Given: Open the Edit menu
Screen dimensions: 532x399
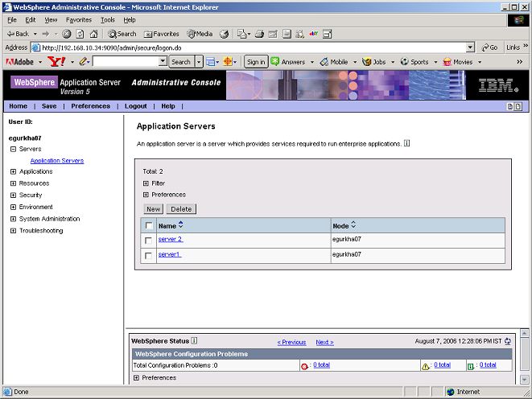Looking at the screenshot, I should (x=31, y=20).
